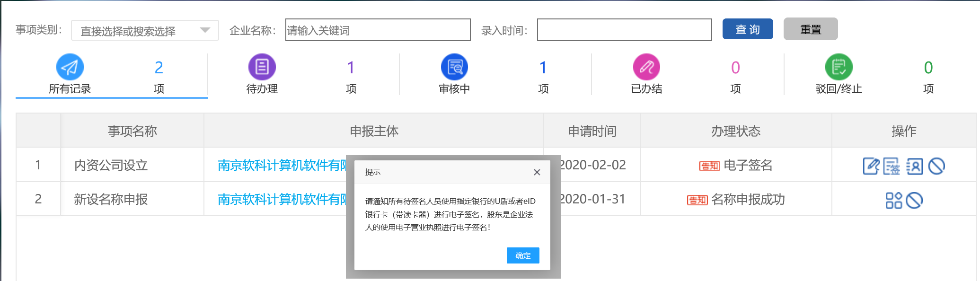Screen dimensions: 980x281
Task: Click the 录入时间 date input field
Action: click(625, 30)
